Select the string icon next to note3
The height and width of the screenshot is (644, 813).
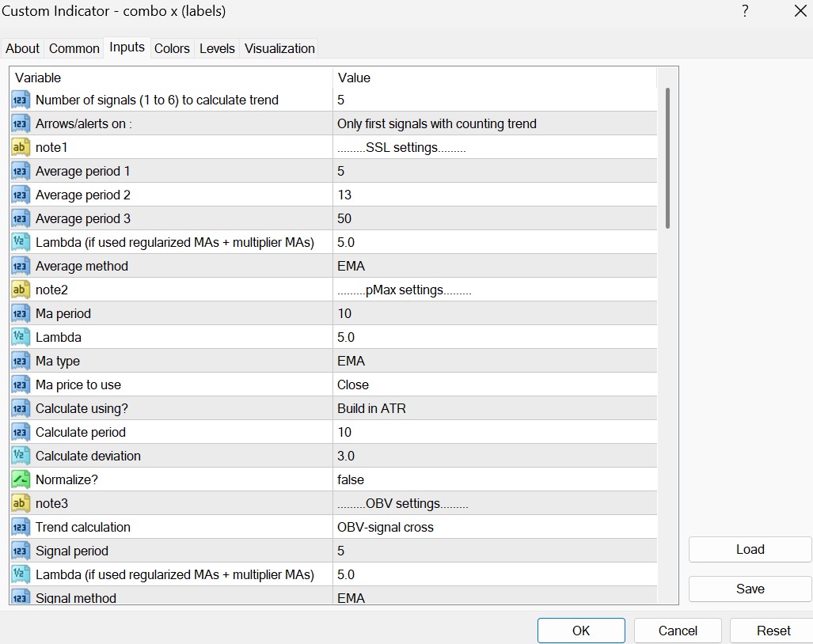point(21,503)
